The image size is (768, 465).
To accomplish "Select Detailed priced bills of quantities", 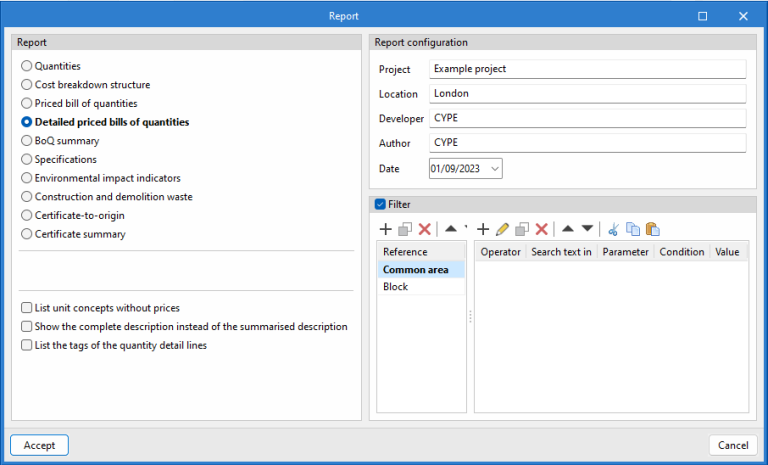I will [x=105, y=122].
